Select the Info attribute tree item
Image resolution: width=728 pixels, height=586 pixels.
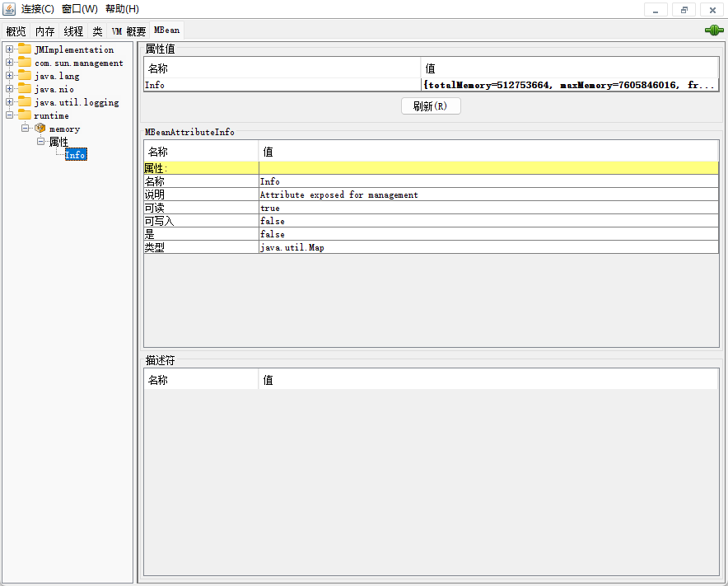[x=76, y=155]
